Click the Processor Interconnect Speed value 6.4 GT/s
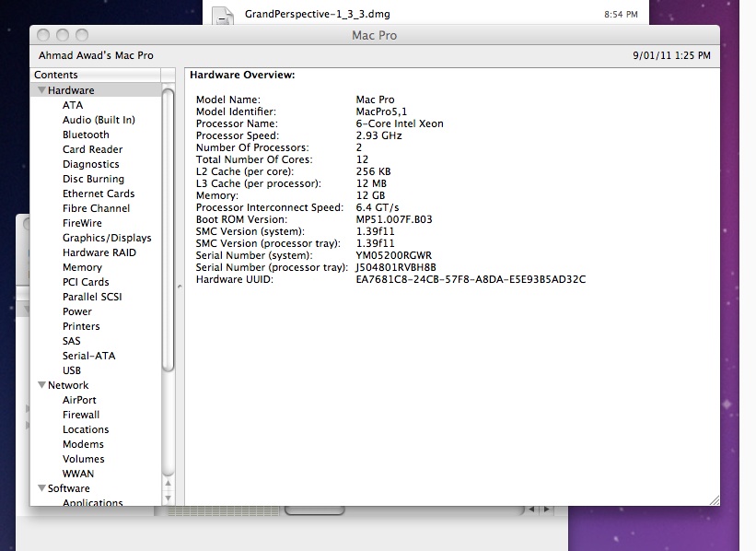The width and height of the screenshot is (756, 551). [x=378, y=207]
